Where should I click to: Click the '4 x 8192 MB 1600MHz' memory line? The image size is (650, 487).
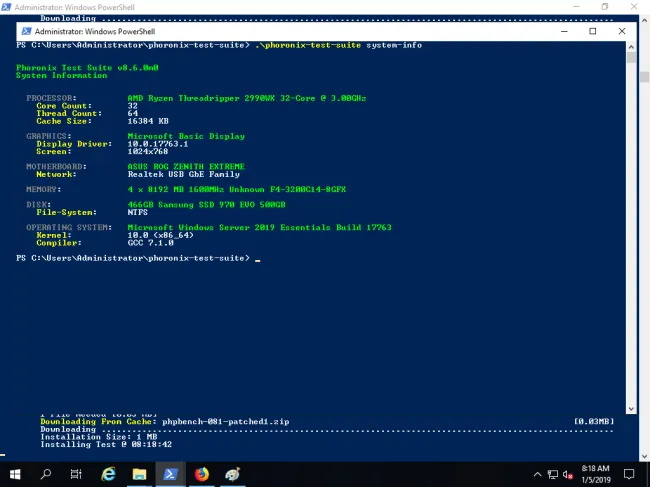pos(236,189)
